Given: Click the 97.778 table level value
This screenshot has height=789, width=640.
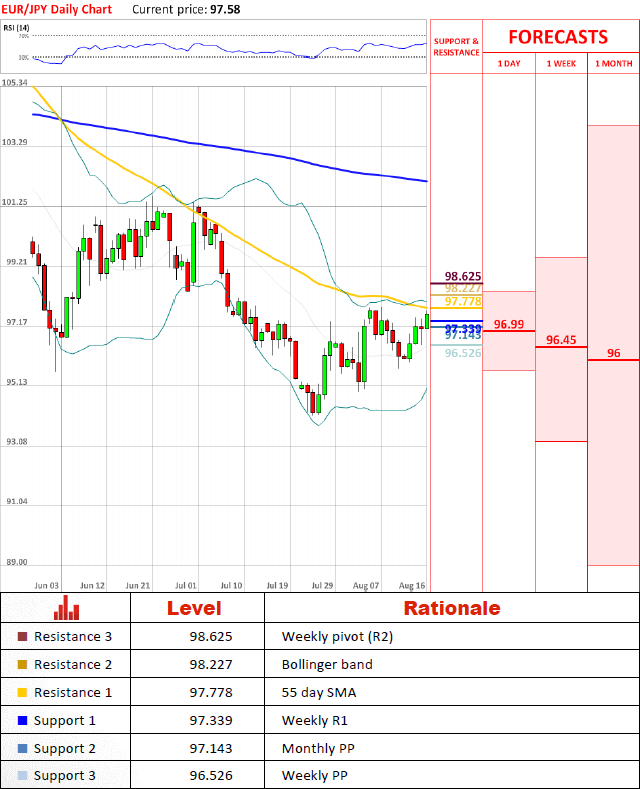Looking at the screenshot, I should coord(211,692).
